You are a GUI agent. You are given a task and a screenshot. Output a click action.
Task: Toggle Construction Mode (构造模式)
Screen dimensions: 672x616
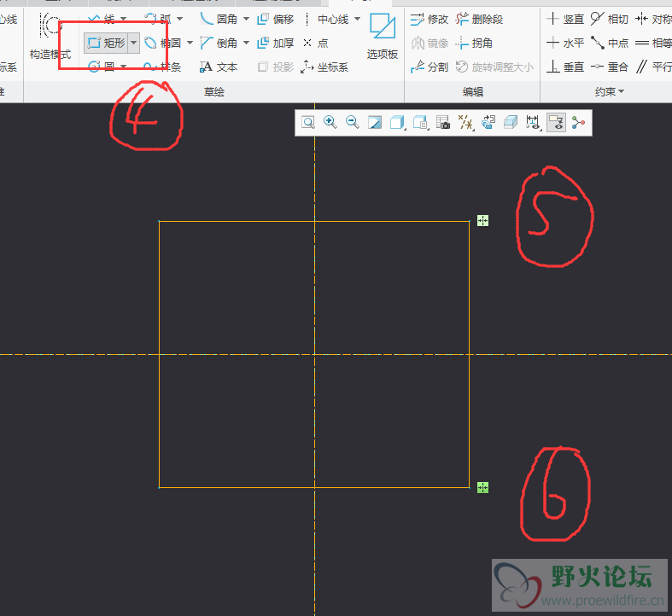(50, 36)
